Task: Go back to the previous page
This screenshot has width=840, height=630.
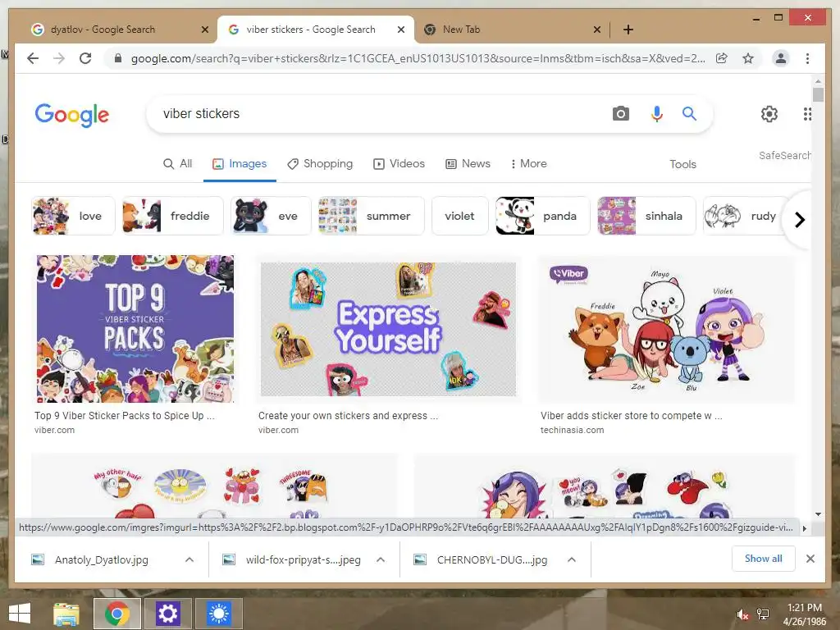Action: coord(33,58)
